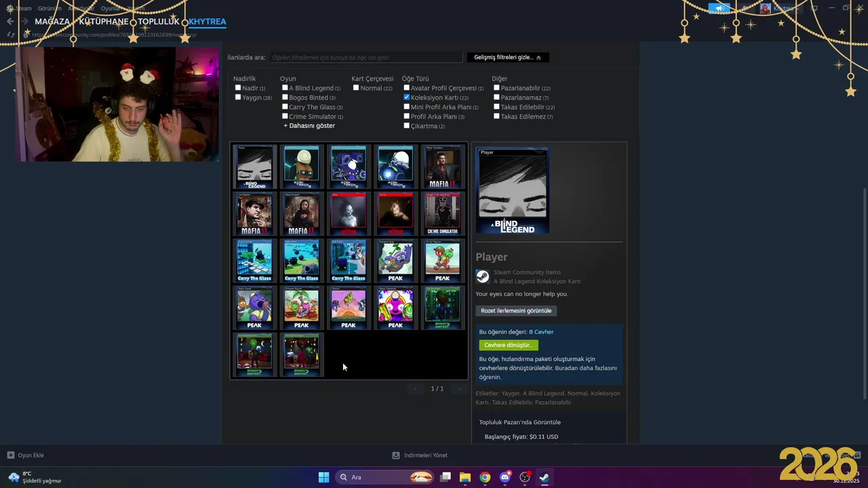Click the İndirmeleri Yönet download icon
868x488 pixels.
point(396,455)
